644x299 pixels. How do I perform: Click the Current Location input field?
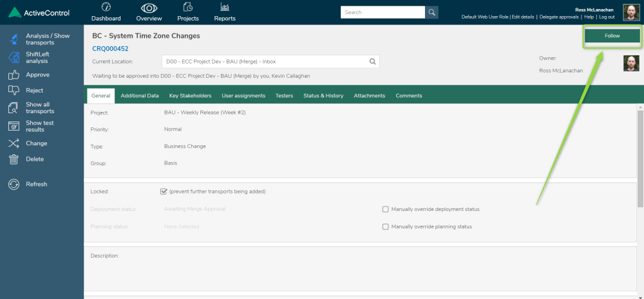[x=270, y=62]
